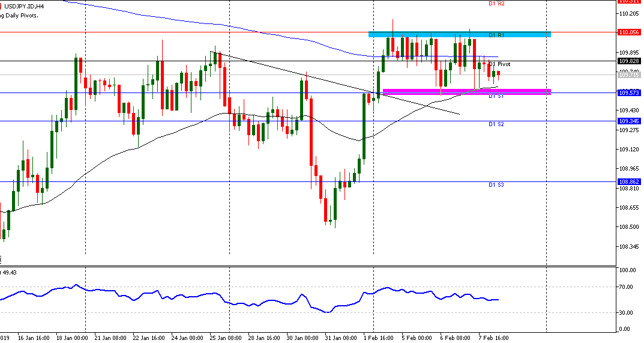This screenshot has width=644, height=343.
Task: Click the red 110.056 price tag
Action: 628,32
